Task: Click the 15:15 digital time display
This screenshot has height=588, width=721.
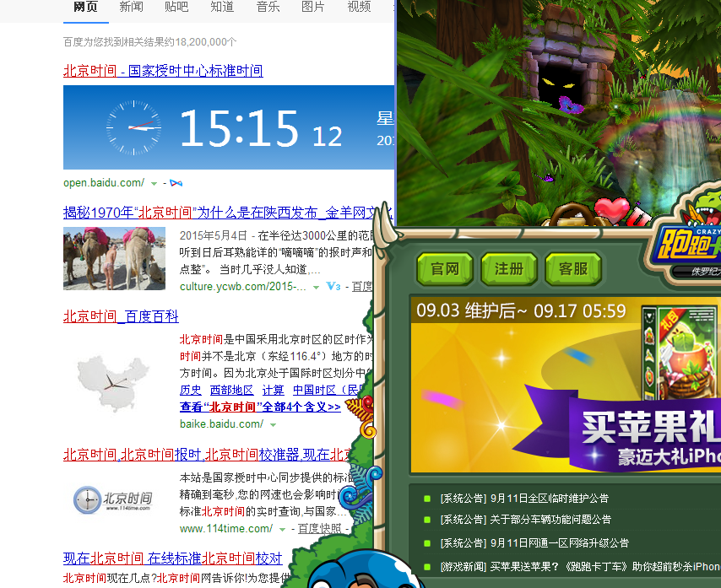Action: (x=239, y=128)
